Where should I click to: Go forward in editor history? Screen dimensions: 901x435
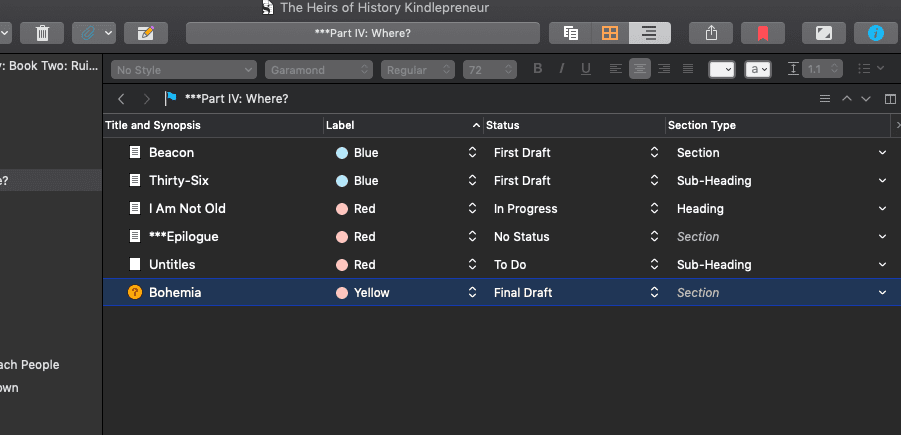[147, 99]
